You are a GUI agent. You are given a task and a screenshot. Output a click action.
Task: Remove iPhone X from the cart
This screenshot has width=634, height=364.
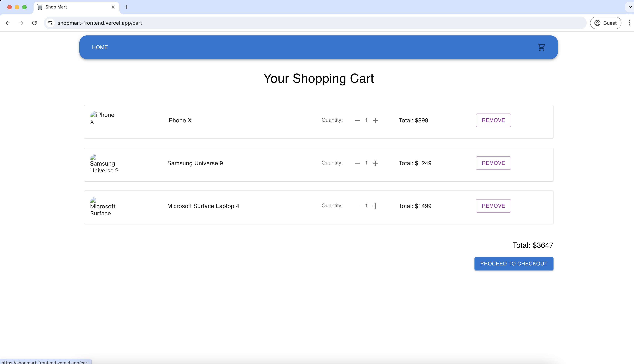tap(493, 120)
